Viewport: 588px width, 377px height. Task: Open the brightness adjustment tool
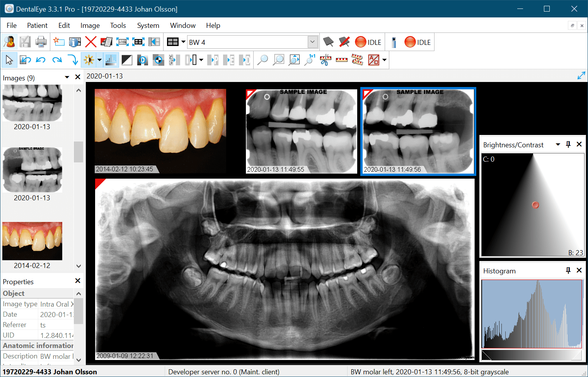point(88,60)
